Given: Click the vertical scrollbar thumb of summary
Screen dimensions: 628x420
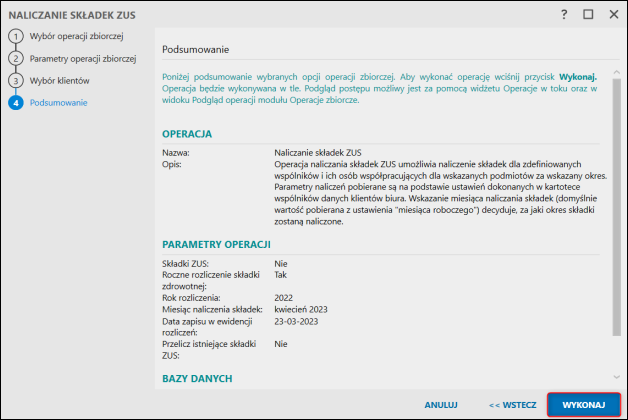Looking at the screenshot, I should click(x=616, y=207).
